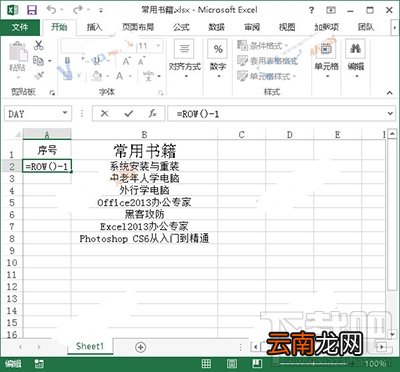
Task: Click the Name Box showing DAY
Action: pos(32,114)
